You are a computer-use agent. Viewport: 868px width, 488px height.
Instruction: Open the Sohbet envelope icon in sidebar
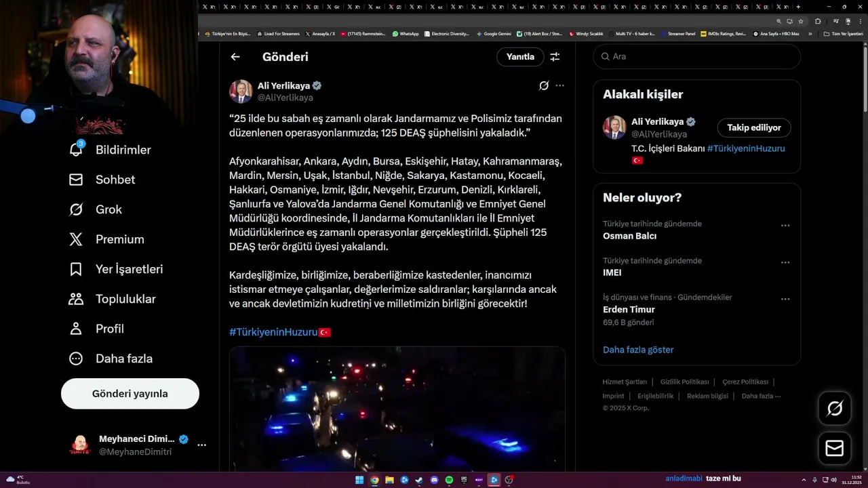76,180
